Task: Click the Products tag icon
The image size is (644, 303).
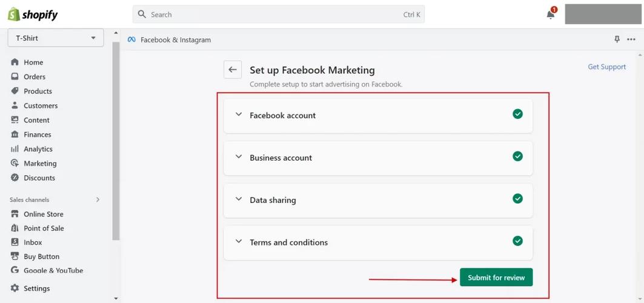Action: tap(15, 91)
